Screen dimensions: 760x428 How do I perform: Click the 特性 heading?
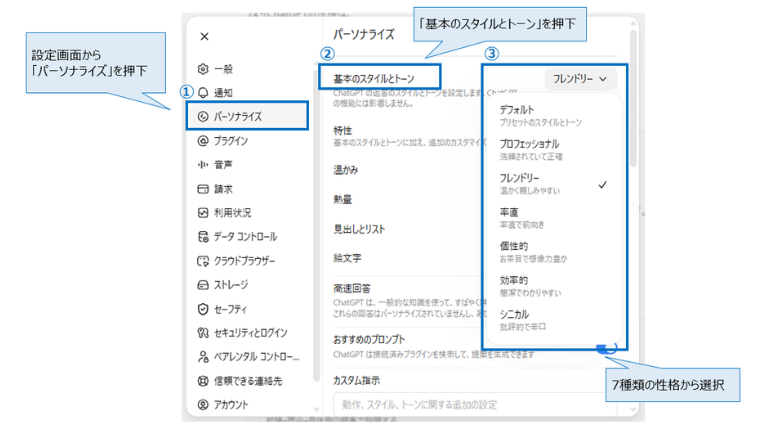pos(343,130)
